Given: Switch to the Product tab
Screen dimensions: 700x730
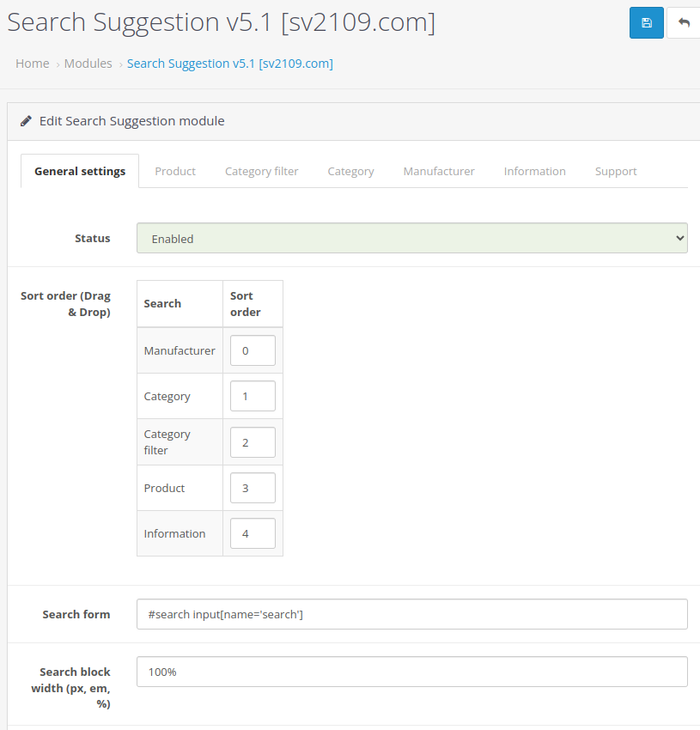Looking at the screenshot, I should coord(175,171).
